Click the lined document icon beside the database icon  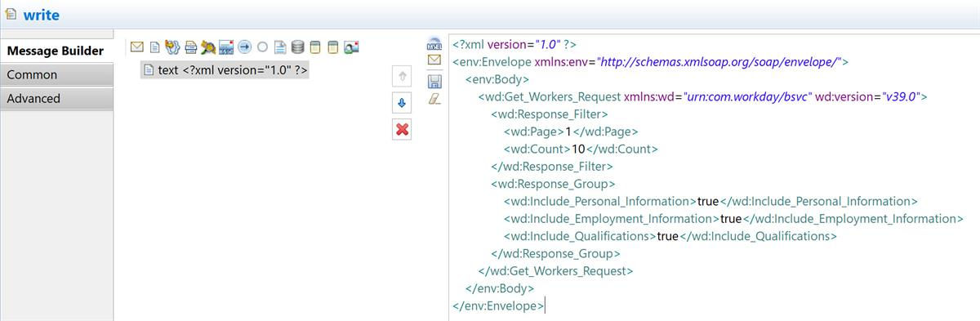280,47
